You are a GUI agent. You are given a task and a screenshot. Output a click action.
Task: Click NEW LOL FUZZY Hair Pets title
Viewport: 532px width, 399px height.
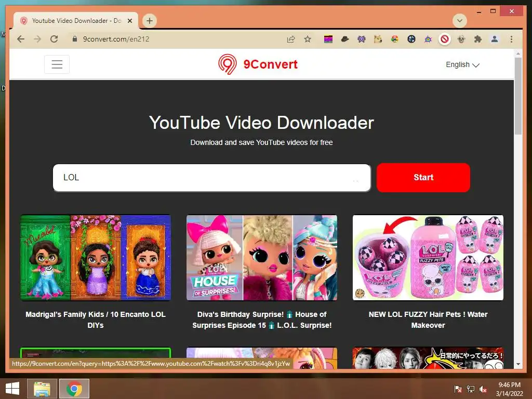pyautogui.click(x=428, y=320)
